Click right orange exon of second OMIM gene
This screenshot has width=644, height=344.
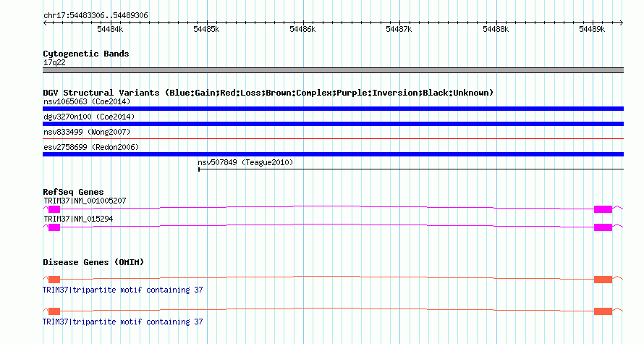coord(603,311)
